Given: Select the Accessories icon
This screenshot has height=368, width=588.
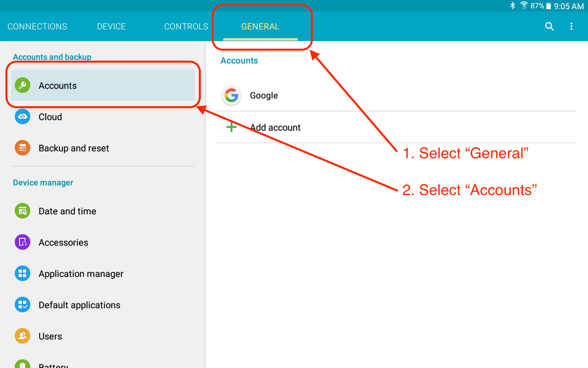Looking at the screenshot, I should click(x=22, y=242).
